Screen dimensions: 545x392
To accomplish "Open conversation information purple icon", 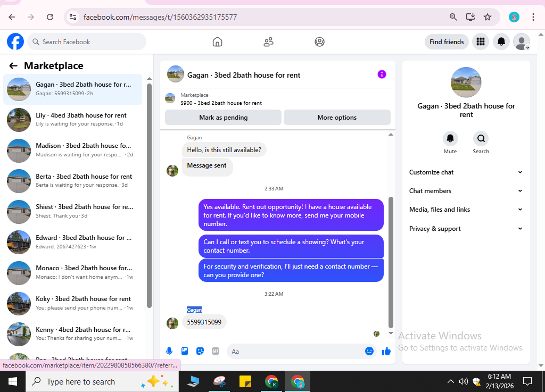I will [382, 74].
